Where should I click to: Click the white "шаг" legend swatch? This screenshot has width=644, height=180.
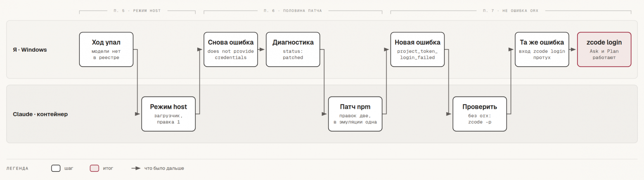56,168
